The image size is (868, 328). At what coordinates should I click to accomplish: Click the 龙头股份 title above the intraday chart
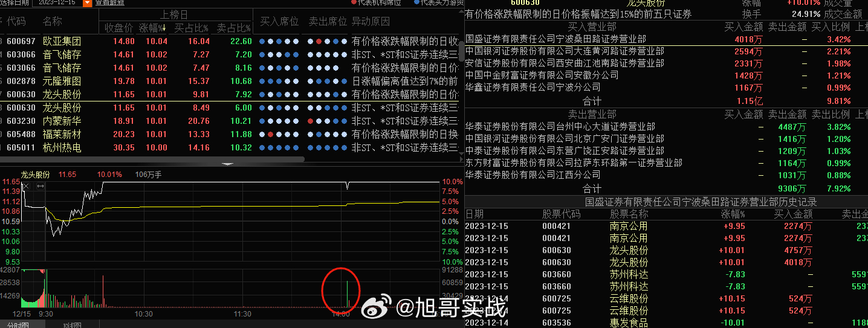point(35,175)
